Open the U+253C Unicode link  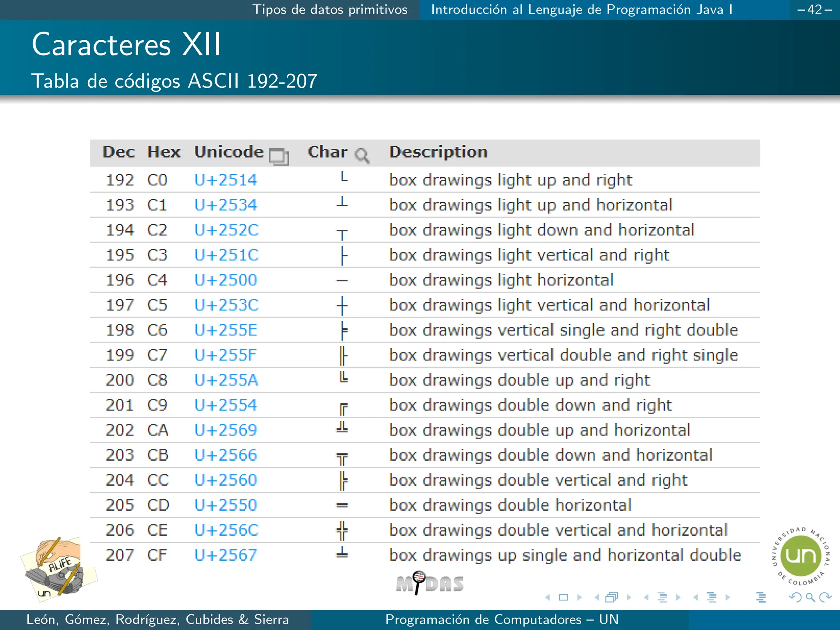(226, 305)
